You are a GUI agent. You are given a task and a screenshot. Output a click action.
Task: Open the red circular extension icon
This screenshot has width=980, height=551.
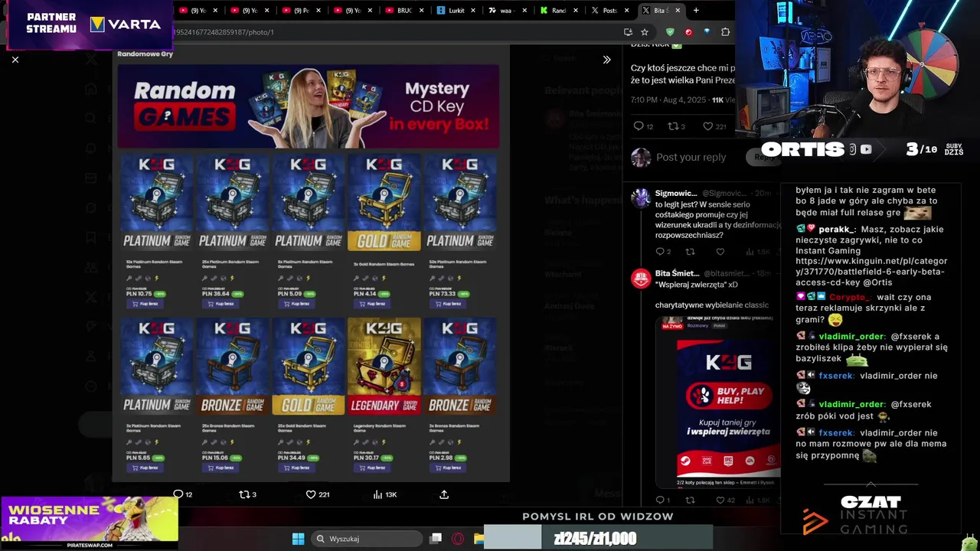point(688,32)
